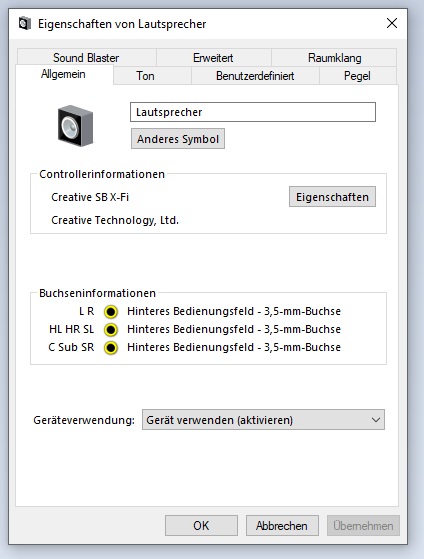
Task: Click the HL HR SL jack label
Action: (72, 329)
